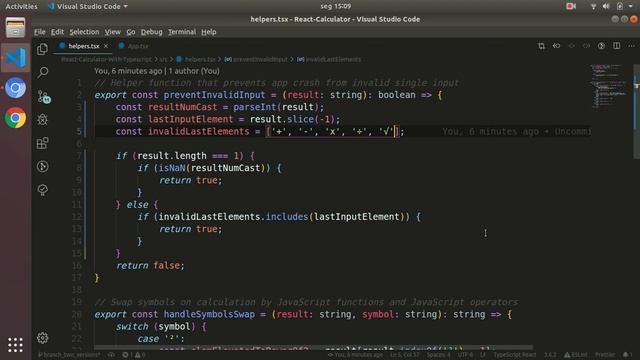Click the src breadcrumb folder

click(163, 60)
